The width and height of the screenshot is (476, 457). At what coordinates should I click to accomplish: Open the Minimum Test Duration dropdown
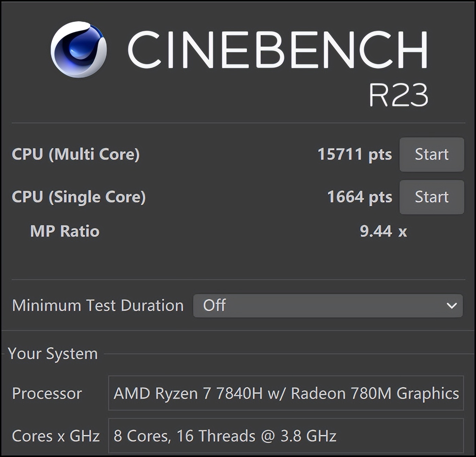[327, 305]
